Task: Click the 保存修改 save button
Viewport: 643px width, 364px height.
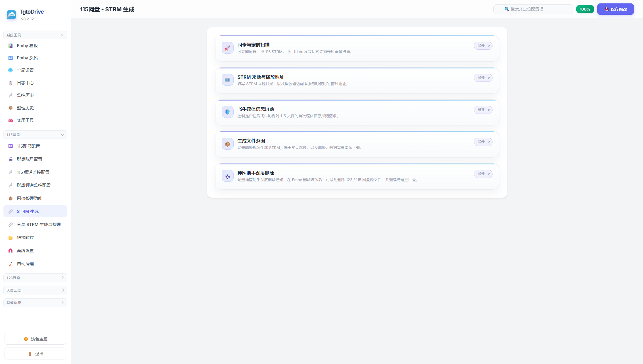Action: 615,9
